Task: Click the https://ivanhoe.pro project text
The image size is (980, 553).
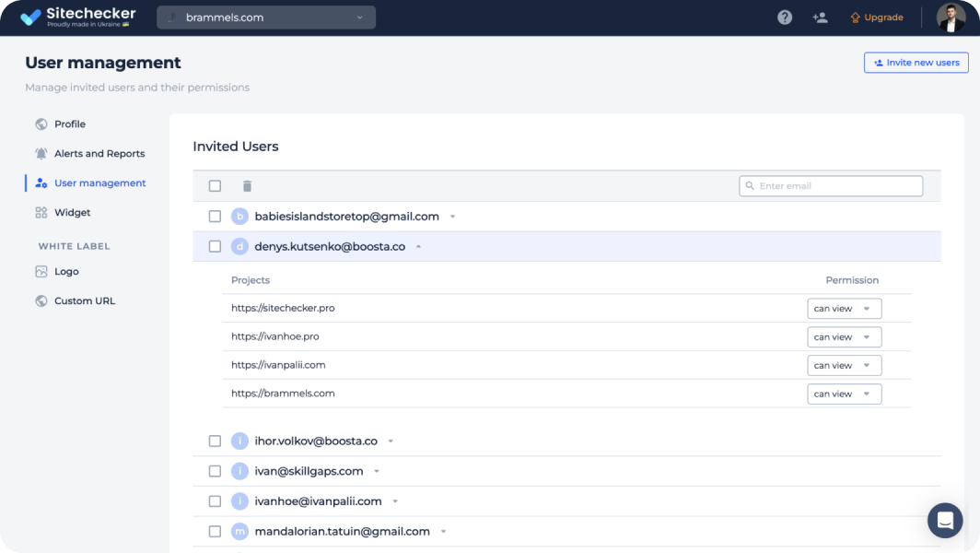Action: click(x=275, y=335)
